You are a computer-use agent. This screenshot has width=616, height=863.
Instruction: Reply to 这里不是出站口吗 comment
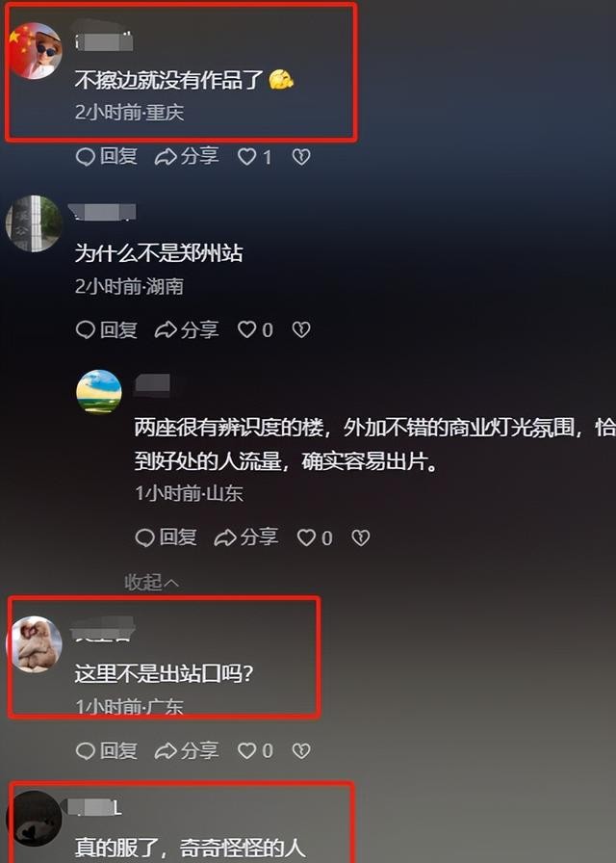pyautogui.click(x=107, y=750)
